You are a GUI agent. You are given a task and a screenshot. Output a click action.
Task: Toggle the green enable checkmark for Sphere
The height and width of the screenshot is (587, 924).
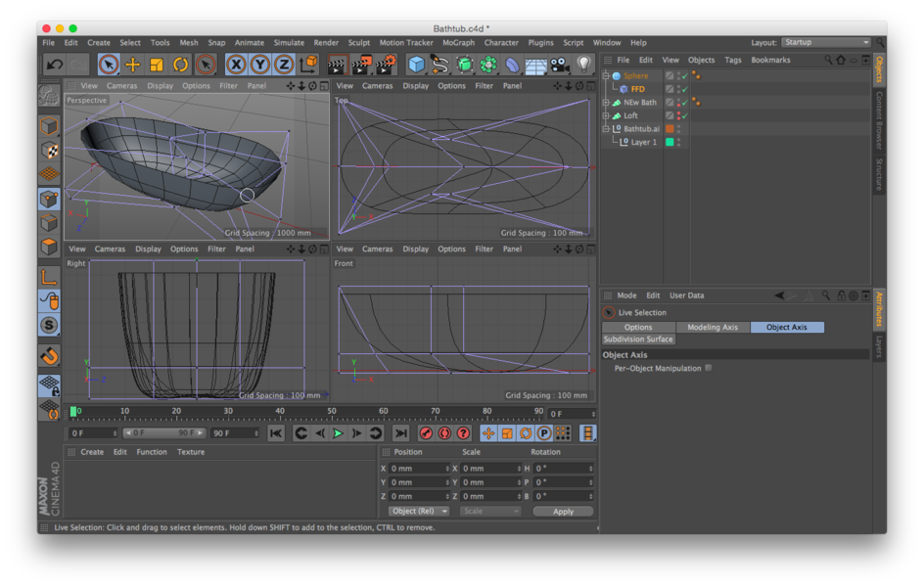click(x=685, y=76)
